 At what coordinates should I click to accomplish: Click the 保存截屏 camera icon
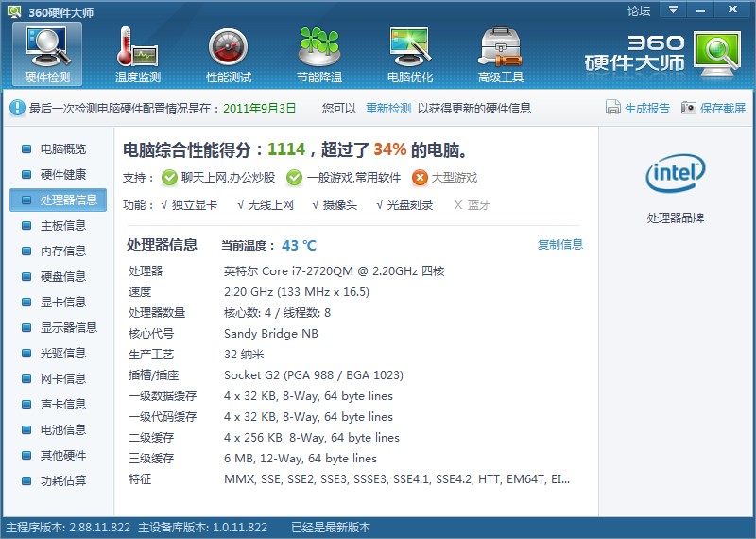(689, 108)
